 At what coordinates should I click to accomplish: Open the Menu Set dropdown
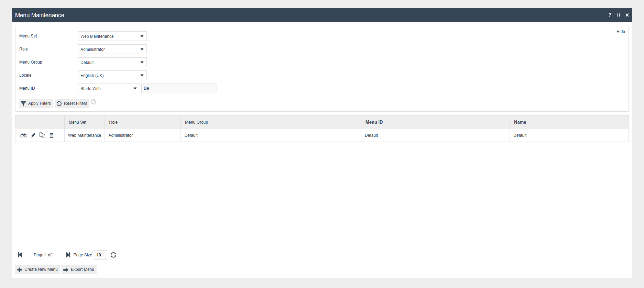[x=112, y=36]
